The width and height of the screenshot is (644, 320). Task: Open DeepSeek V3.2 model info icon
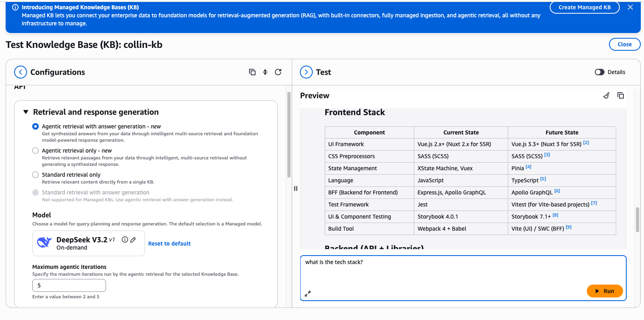(x=125, y=239)
